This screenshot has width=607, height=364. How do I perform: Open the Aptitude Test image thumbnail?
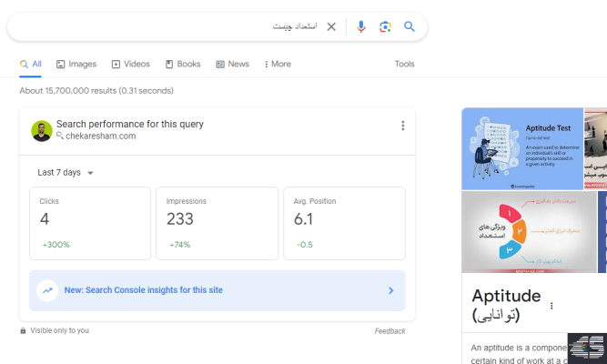pos(521,149)
